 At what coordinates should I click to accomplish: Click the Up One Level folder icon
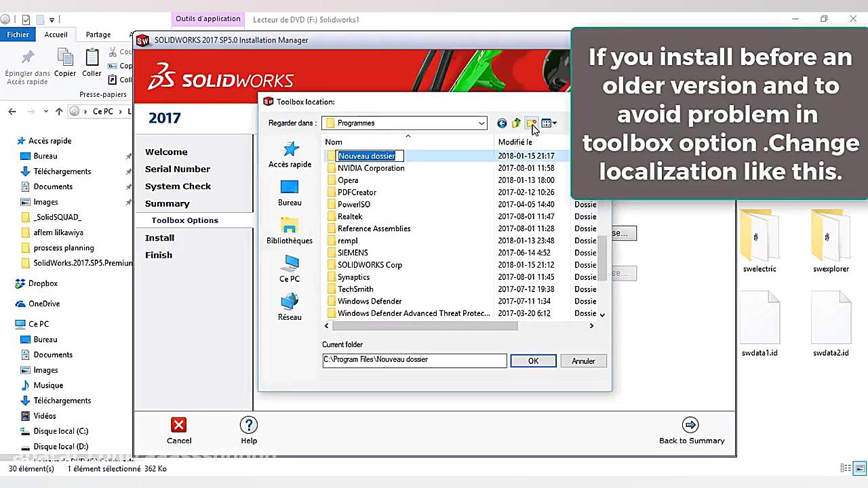(516, 123)
